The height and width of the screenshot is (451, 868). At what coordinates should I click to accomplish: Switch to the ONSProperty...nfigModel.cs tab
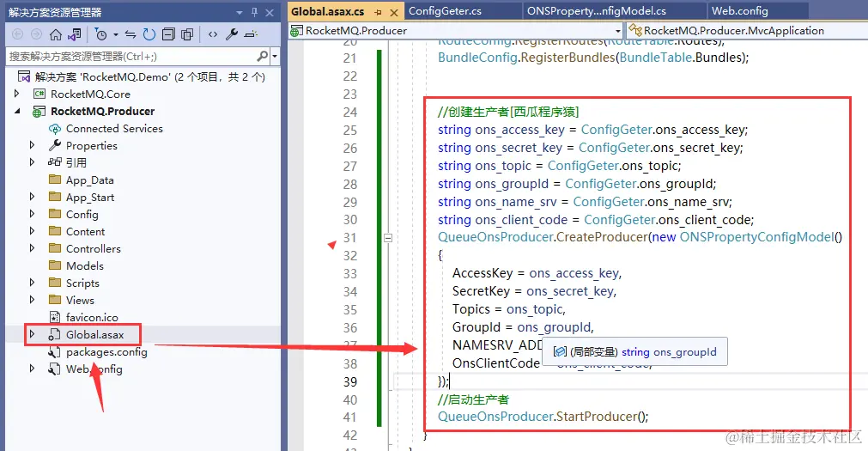click(x=596, y=11)
